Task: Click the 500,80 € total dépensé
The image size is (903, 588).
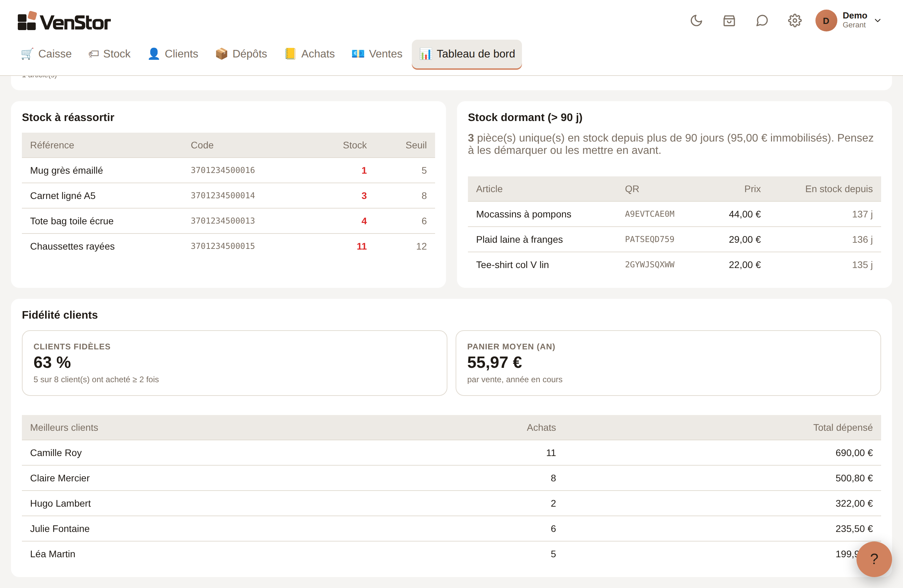Action: click(x=854, y=478)
